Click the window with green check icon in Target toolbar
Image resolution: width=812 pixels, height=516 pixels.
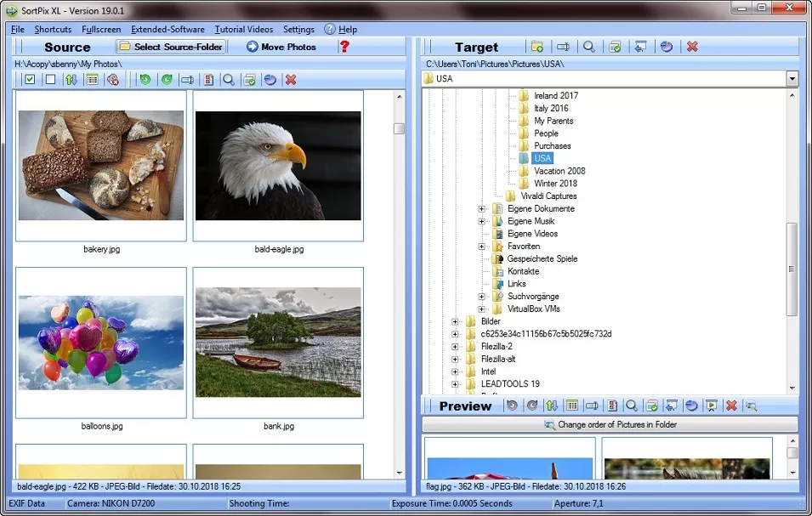pos(615,47)
